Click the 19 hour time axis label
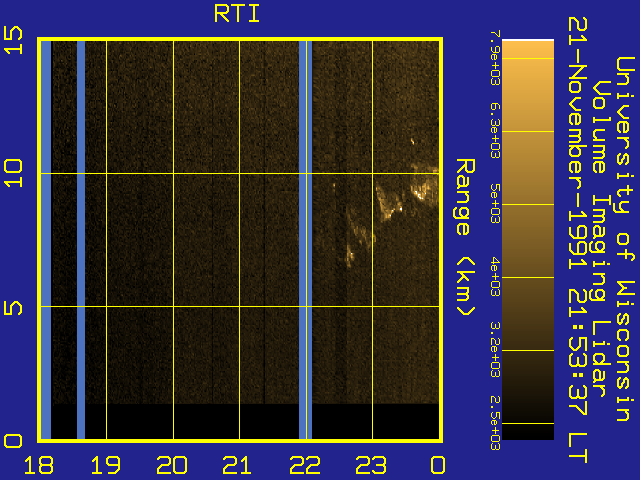Image resolution: width=640 pixels, height=480 pixels. click(106, 465)
